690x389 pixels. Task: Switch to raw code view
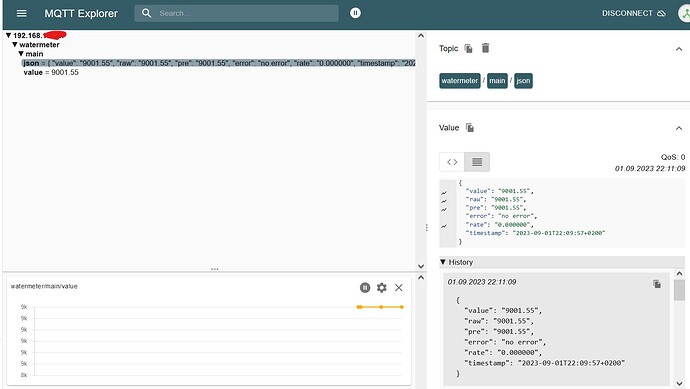pos(452,162)
